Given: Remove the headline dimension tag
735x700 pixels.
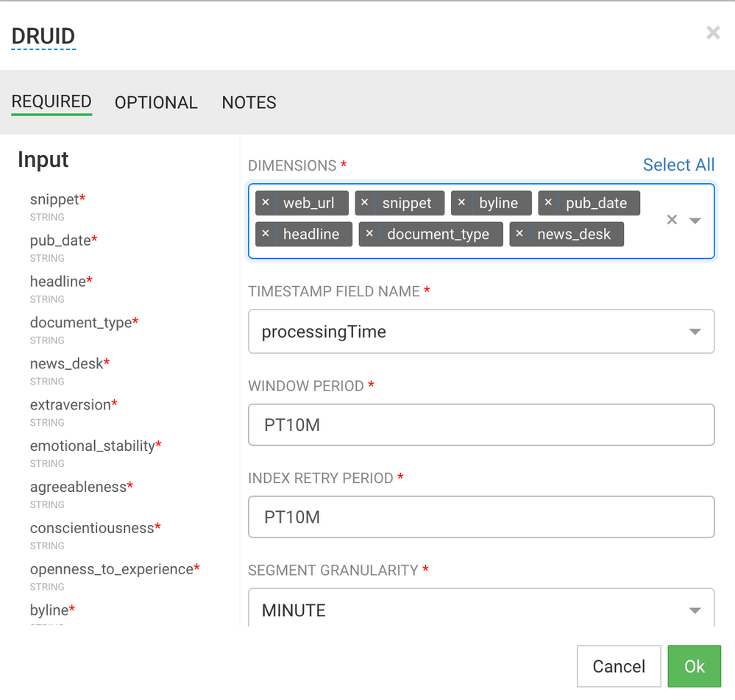Looking at the screenshot, I should click(266, 234).
